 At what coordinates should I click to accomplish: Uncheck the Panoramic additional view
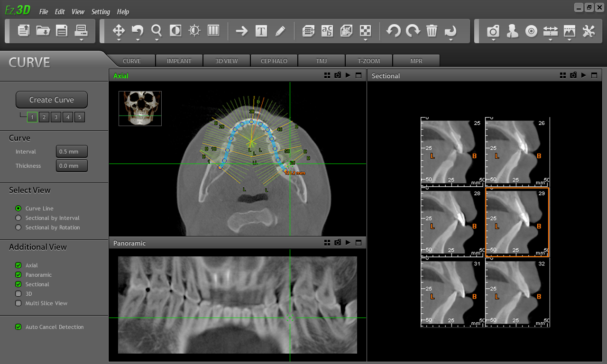[18, 274]
